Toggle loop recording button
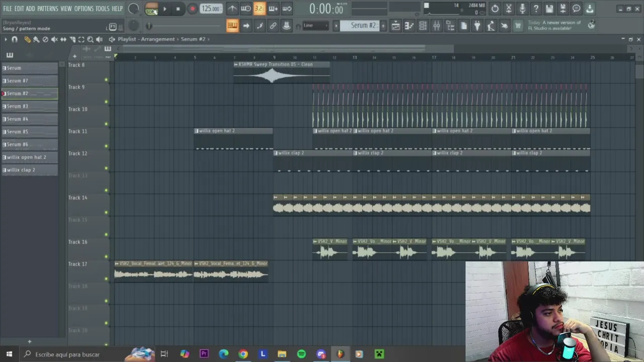Screen dimensions: 644x362 coord(287,9)
